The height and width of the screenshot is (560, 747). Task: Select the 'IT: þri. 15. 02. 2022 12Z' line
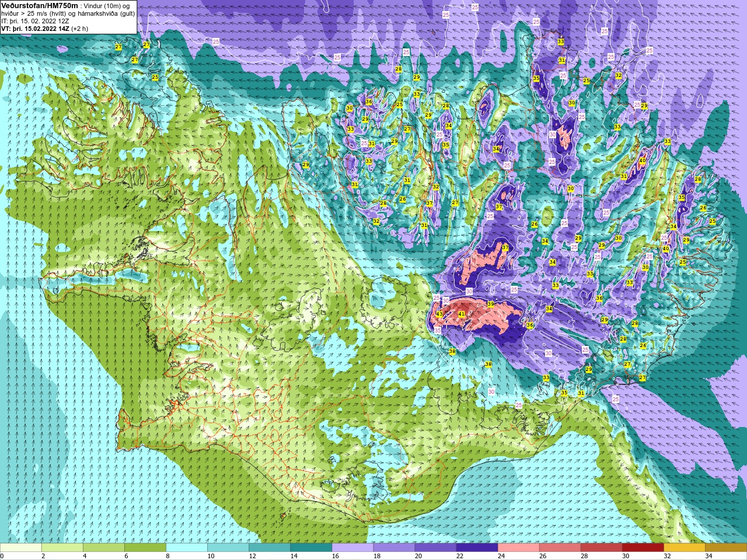[x=35, y=21]
